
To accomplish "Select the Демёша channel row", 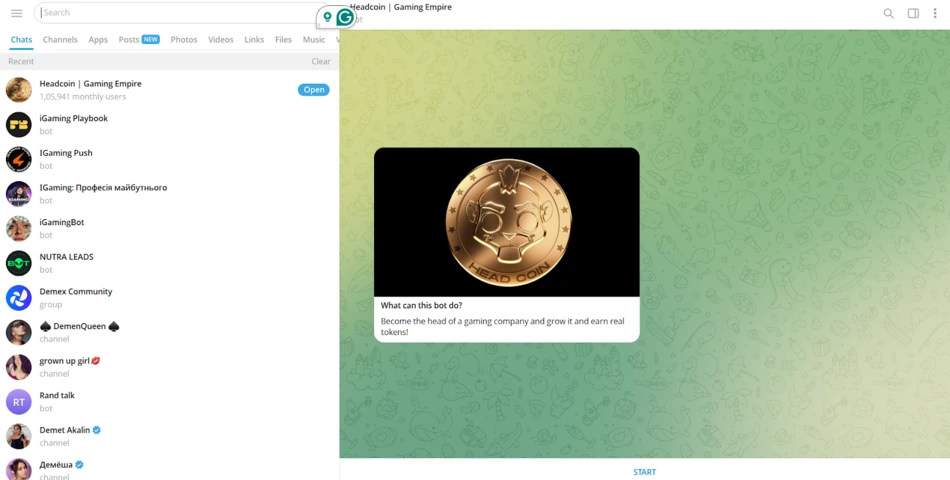I will (169, 467).
